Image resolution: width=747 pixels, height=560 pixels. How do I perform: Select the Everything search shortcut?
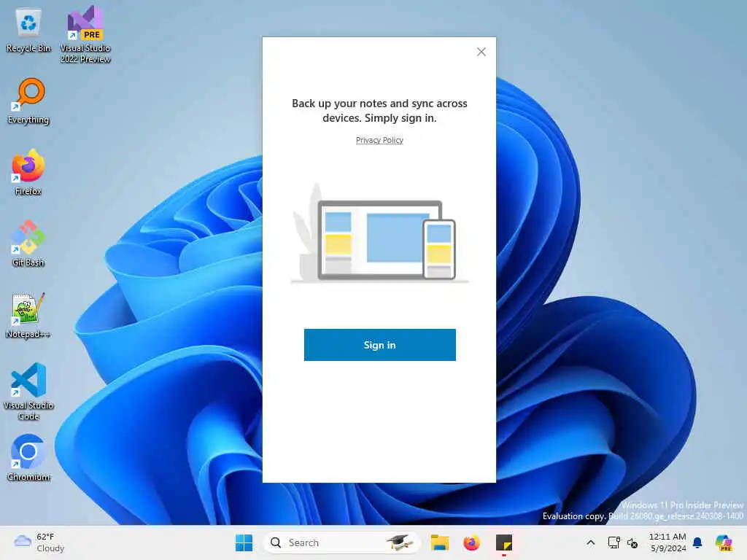[x=28, y=101]
